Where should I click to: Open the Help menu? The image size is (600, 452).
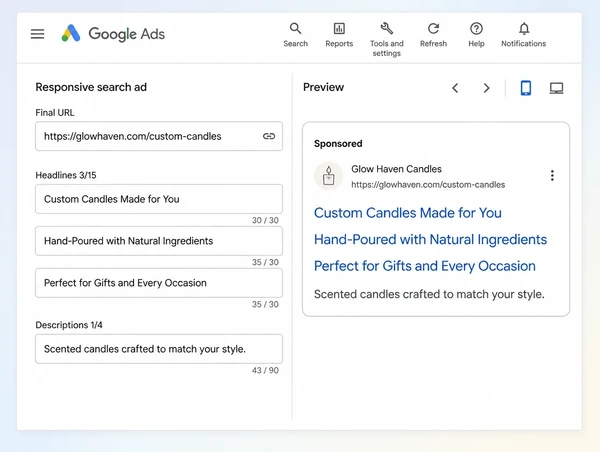[x=476, y=35]
